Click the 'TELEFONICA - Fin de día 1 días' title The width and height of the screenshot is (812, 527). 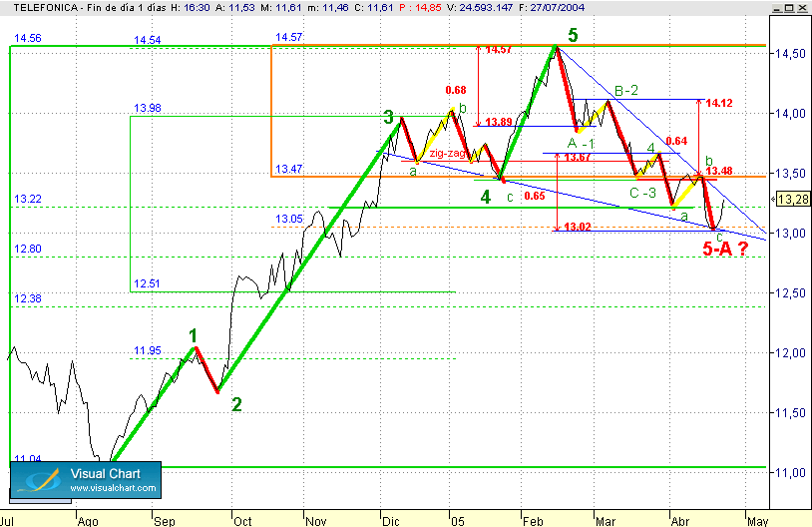90,8
